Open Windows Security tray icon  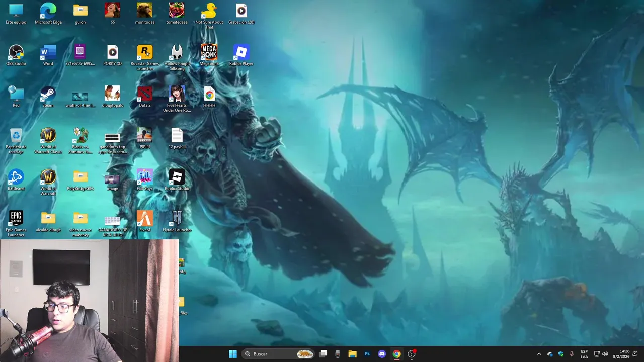560,354
